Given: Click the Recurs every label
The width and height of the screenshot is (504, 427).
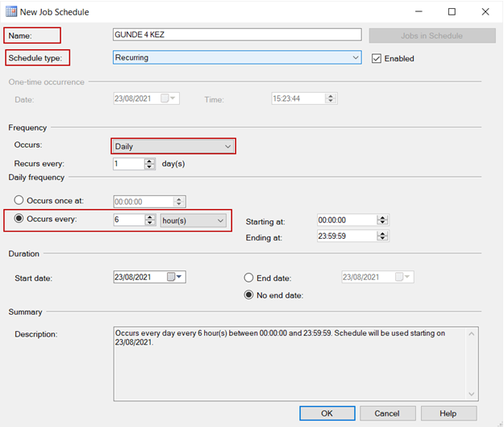Looking at the screenshot, I should tap(40, 164).
